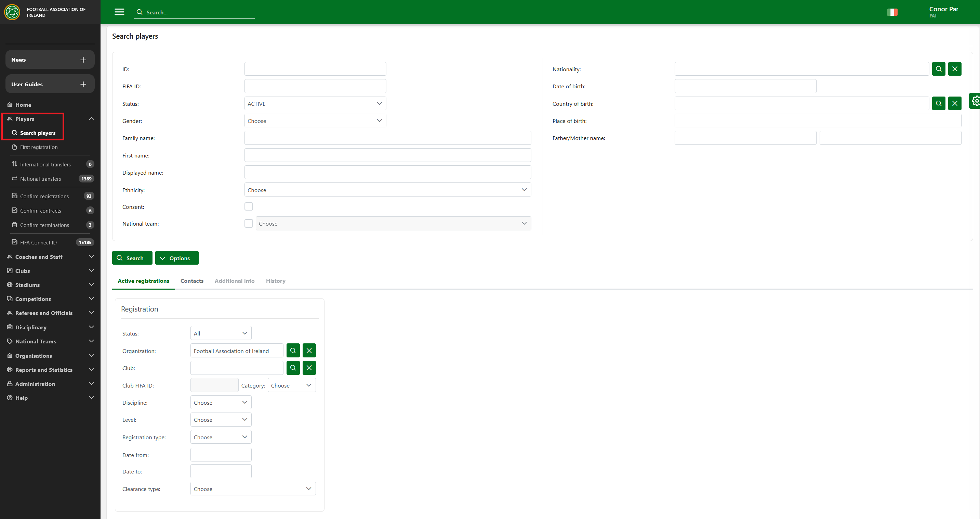
Task: Switch to the Contacts tab
Action: [x=192, y=281]
